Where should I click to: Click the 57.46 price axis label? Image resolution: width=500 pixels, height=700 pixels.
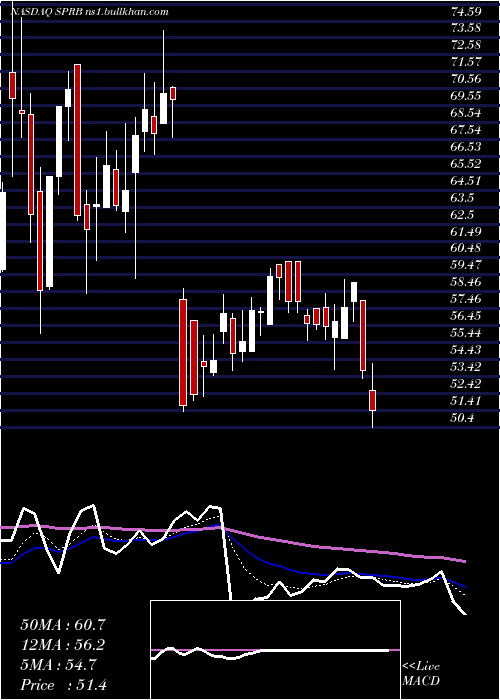pos(466,299)
